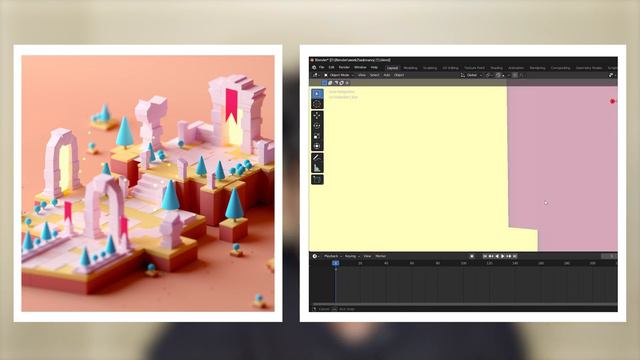Toggle proportional editing in viewport header
The height and width of the screenshot is (360, 640).
515,75
